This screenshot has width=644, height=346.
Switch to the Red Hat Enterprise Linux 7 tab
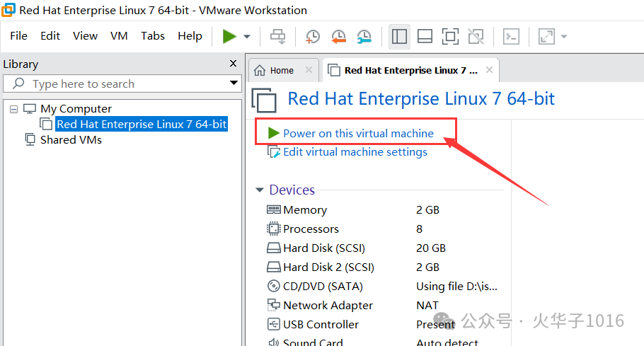click(410, 71)
